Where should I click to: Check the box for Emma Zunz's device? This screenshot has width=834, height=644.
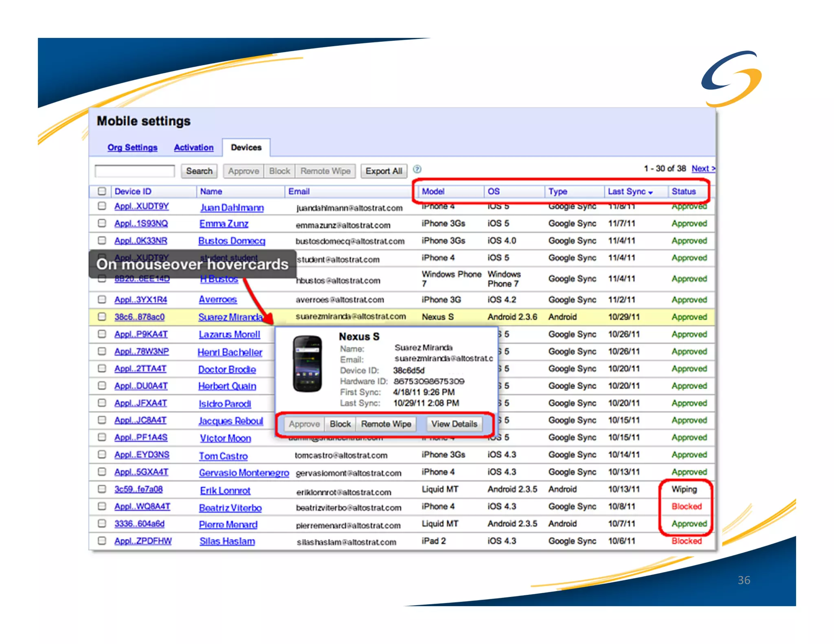[x=102, y=223]
